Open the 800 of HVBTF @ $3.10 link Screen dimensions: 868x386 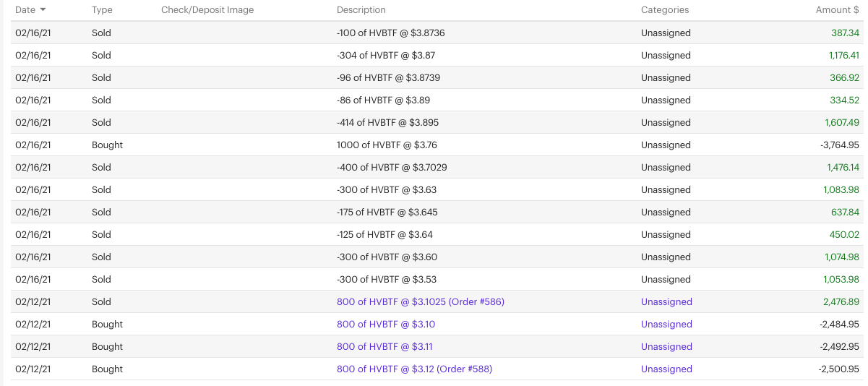pyautogui.click(x=386, y=325)
